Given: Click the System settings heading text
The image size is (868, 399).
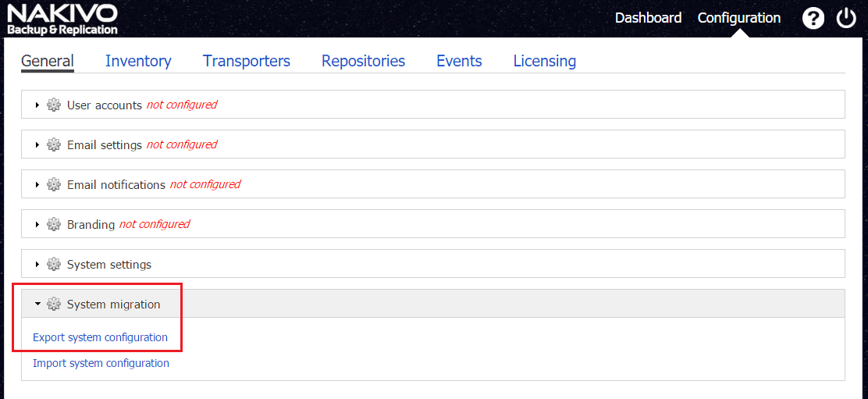Looking at the screenshot, I should (109, 265).
